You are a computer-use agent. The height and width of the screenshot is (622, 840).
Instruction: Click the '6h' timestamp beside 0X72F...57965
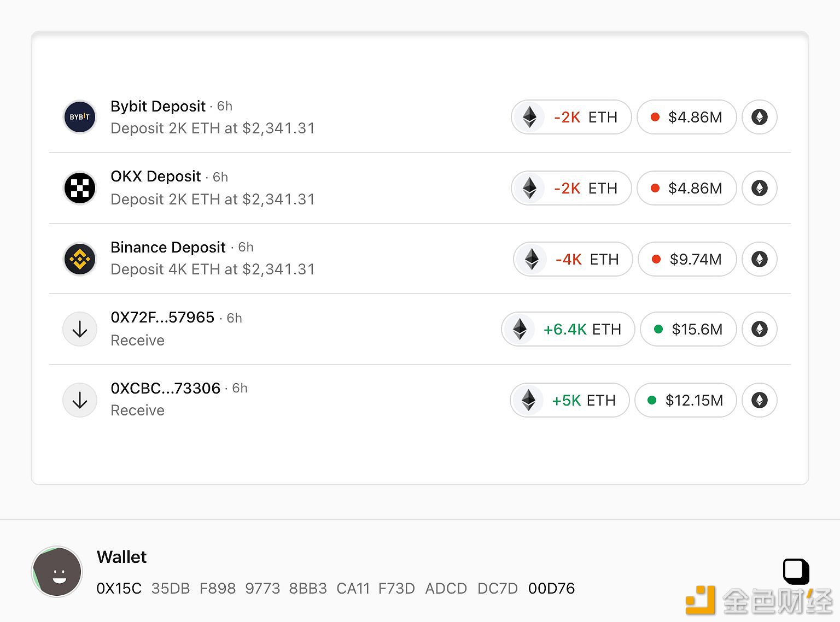[235, 318]
